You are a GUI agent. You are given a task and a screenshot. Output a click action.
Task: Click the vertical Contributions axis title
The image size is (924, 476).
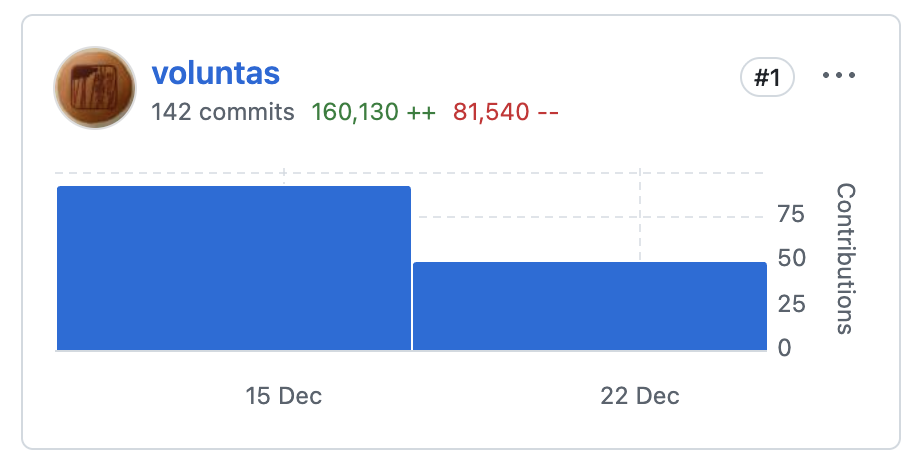(x=845, y=259)
